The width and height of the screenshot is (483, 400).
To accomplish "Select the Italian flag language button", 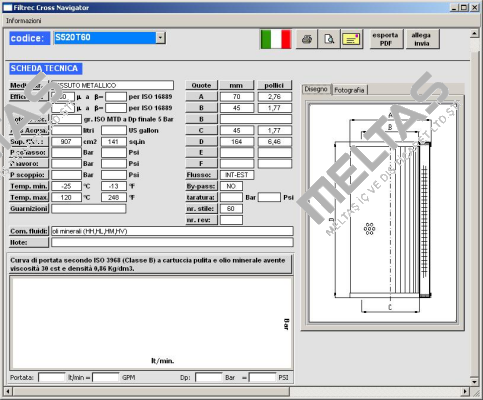I will 276,39.
